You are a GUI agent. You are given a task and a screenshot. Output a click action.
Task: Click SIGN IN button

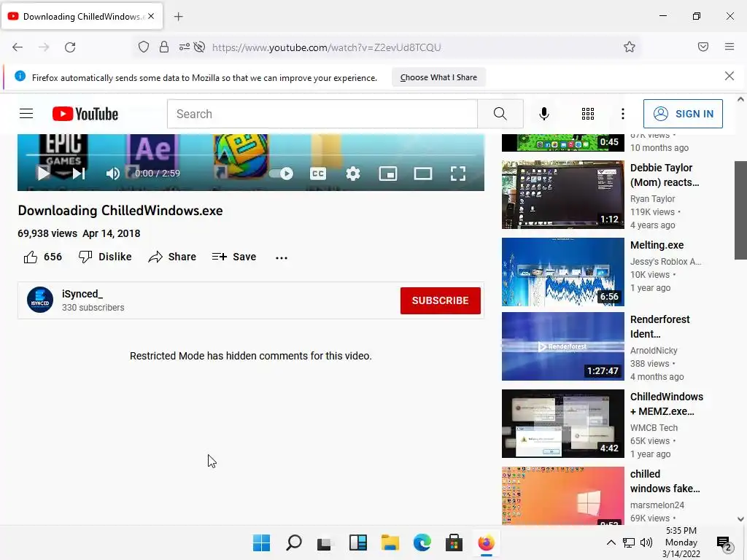(683, 114)
